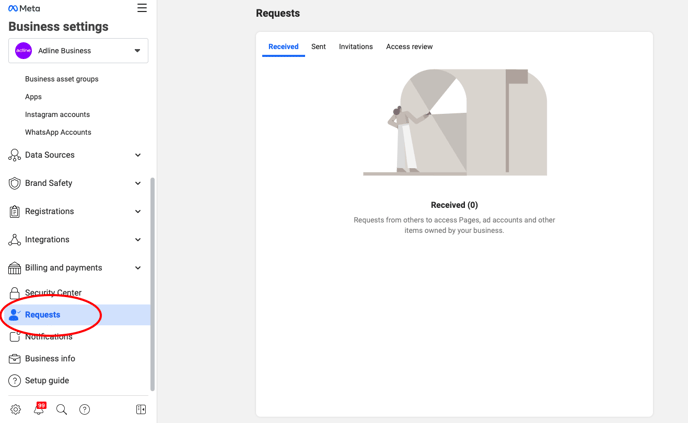Expand Brand Safety chevron
688x423 pixels.
(138, 183)
